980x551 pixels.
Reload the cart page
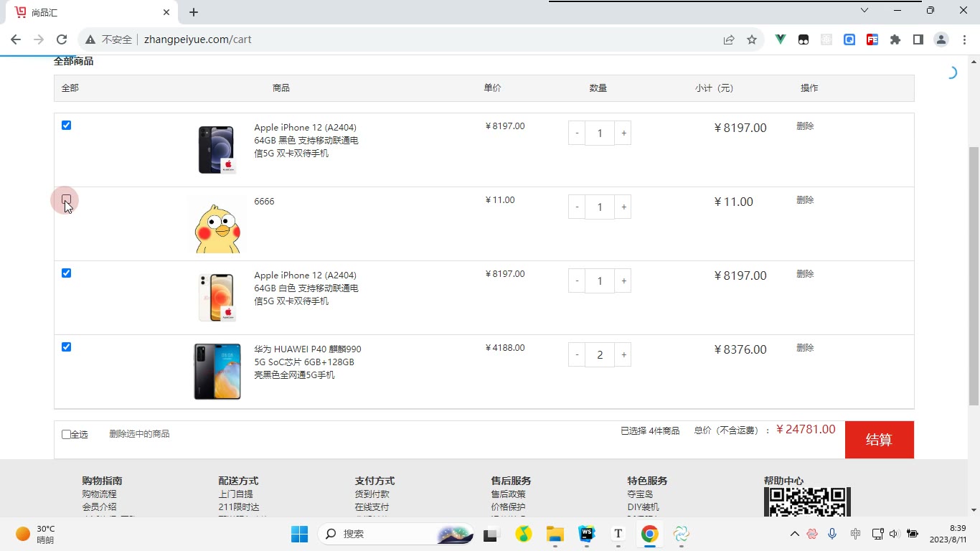pos(62,39)
